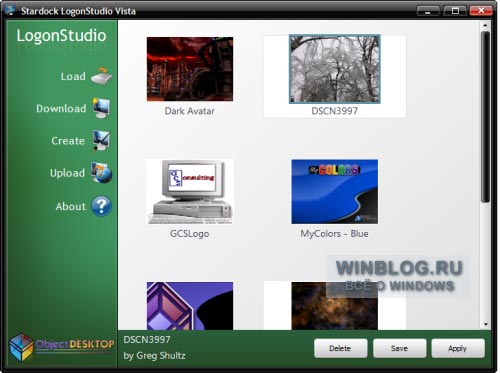This screenshot has width=500, height=373.
Task: Click the Load drive icon
Action: (102, 76)
